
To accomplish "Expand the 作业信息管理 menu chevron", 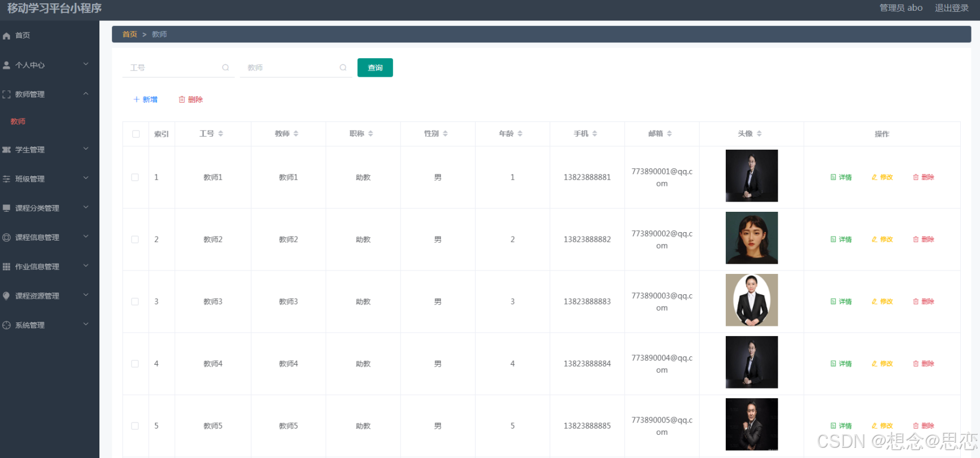I will [x=86, y=266].
